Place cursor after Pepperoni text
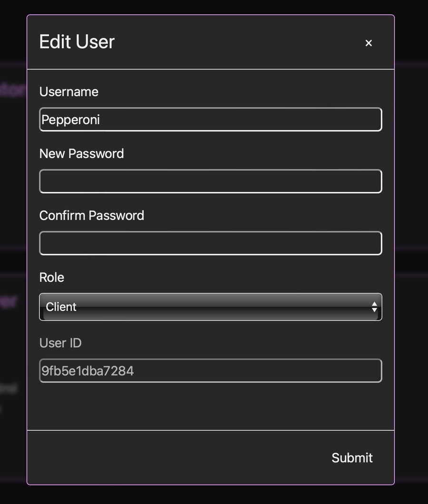428x504 pixels. [x=101, y=119]
